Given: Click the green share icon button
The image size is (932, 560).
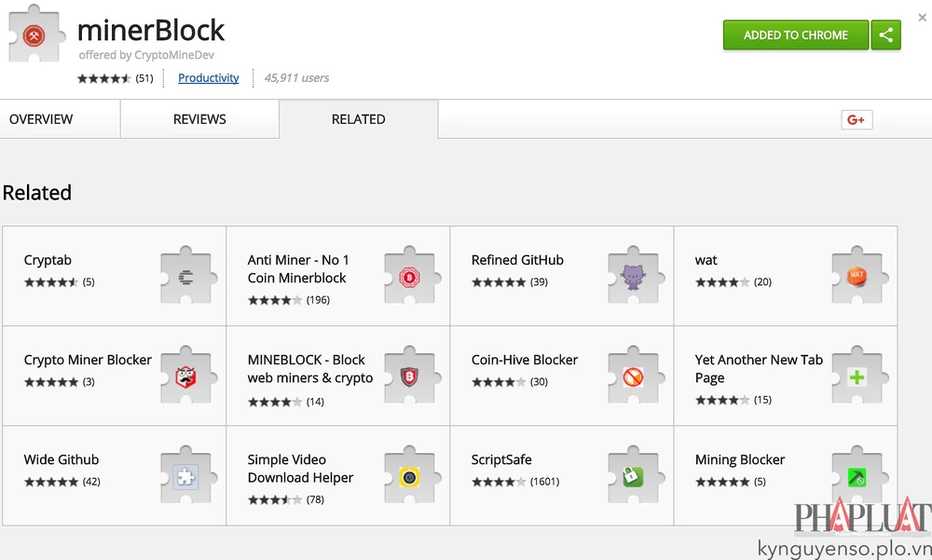Looking at the screenshot, I should (885, 35).
